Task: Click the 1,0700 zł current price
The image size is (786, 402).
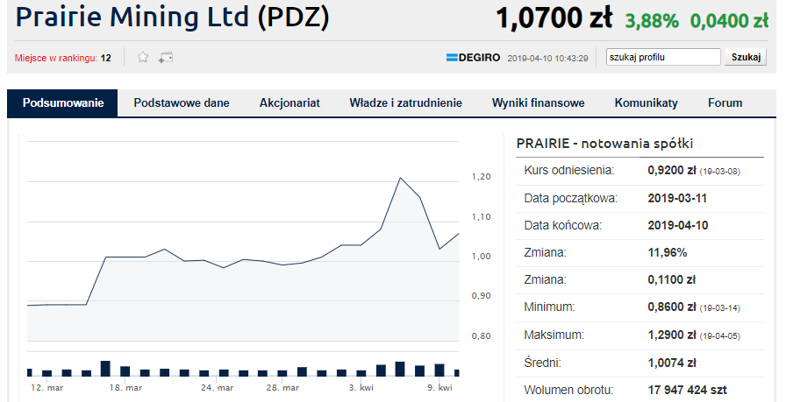Action: coord(554,19)
